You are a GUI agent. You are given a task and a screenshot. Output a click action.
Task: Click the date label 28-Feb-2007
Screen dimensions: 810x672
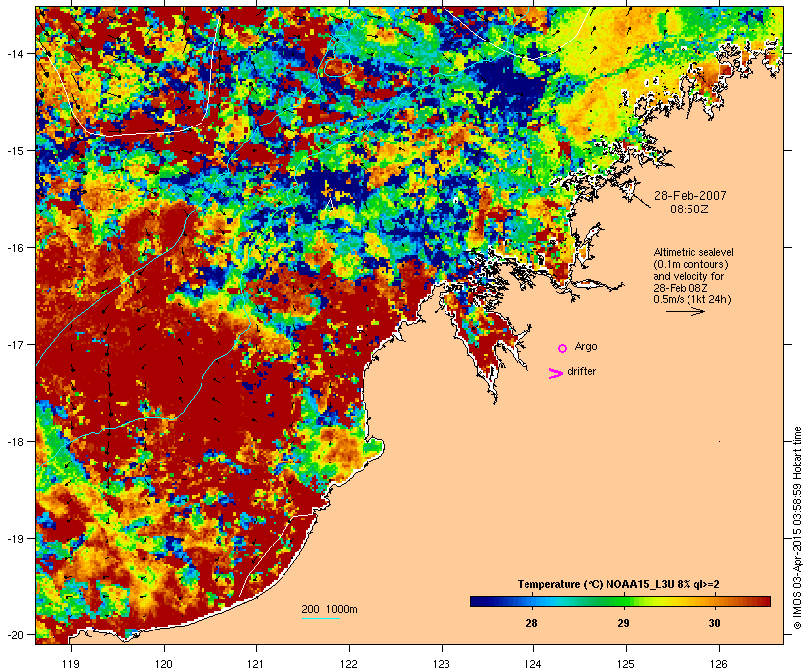coord(690,196)
